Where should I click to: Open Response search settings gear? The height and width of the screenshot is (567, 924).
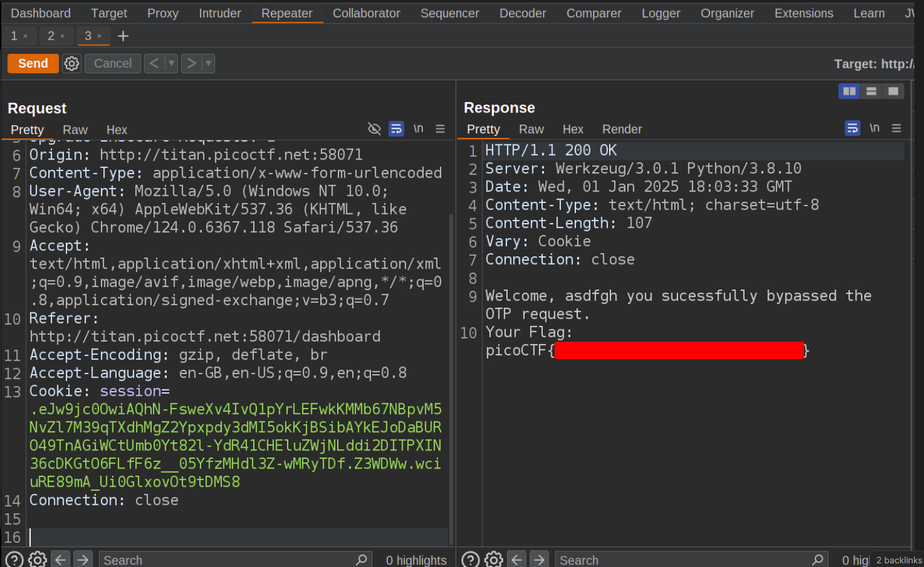point(494,560)
